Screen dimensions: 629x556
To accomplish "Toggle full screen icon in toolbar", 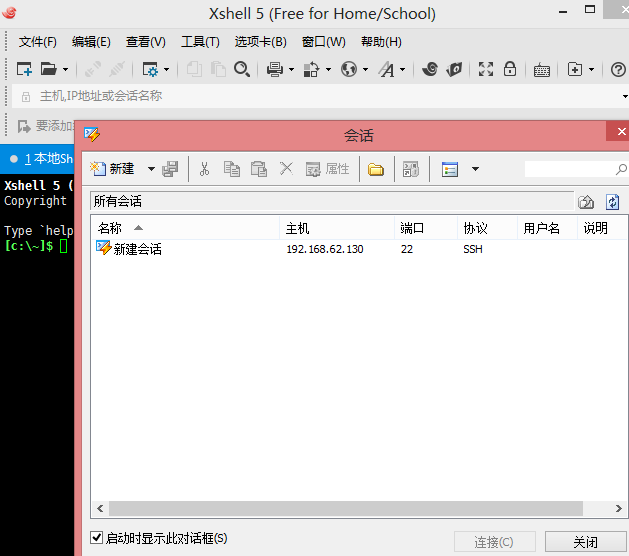I will 486,69.
